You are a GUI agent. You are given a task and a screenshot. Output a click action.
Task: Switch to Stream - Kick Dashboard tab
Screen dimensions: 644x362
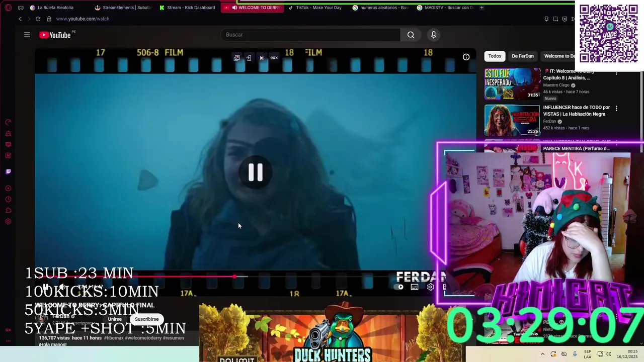coord(187,8)
